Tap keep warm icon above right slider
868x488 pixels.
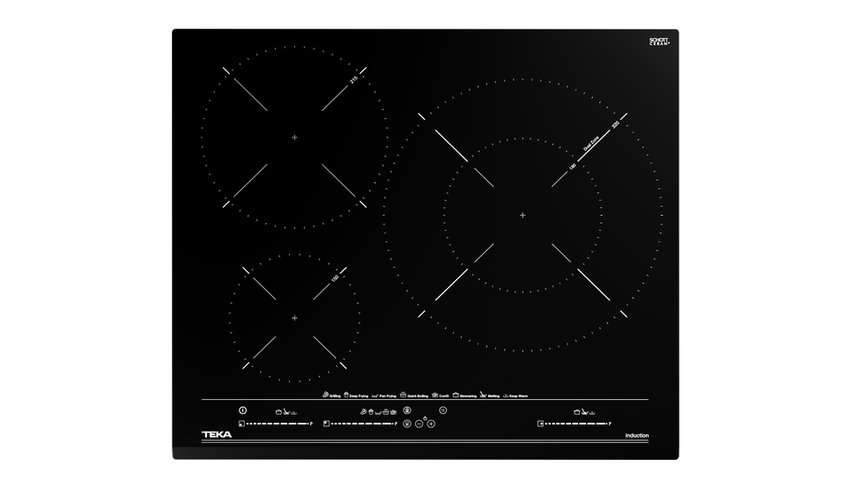tap(592, 413)
